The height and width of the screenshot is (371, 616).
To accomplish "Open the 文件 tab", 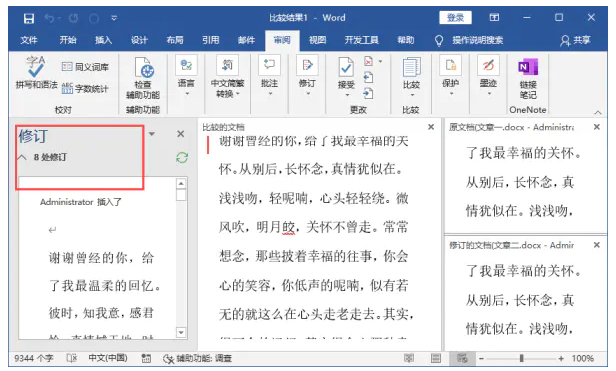I will (x=29, y=40).
